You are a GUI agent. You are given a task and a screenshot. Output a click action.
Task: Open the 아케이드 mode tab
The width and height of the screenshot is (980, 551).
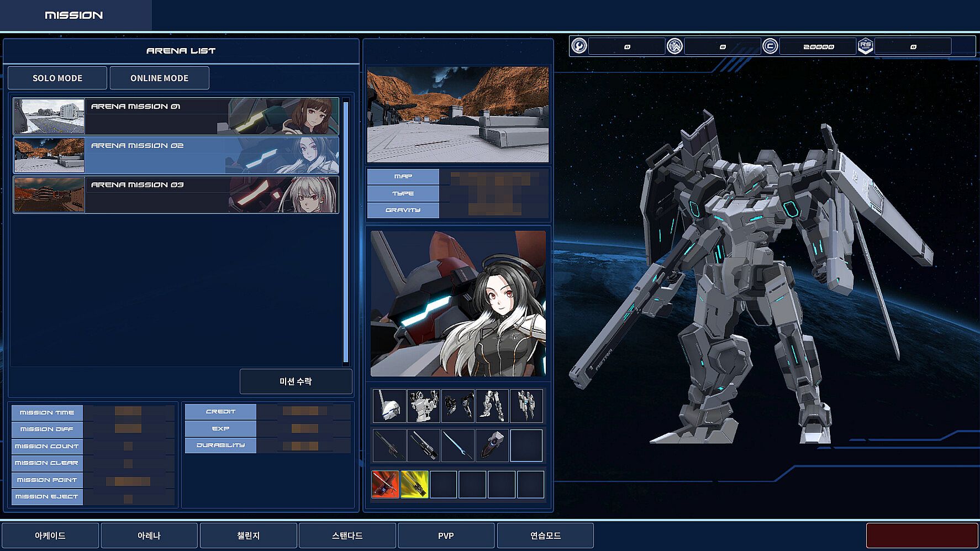(x=50, y=536)
